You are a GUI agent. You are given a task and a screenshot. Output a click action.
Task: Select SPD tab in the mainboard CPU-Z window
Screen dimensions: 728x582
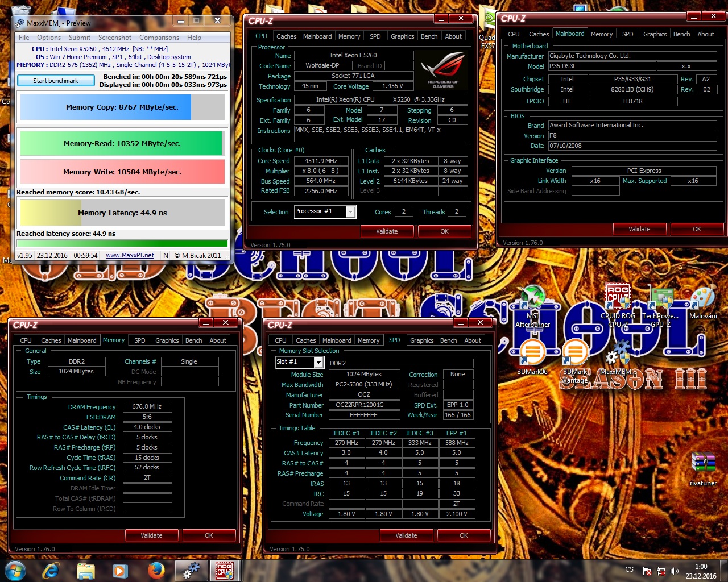[x=628, y=34]
